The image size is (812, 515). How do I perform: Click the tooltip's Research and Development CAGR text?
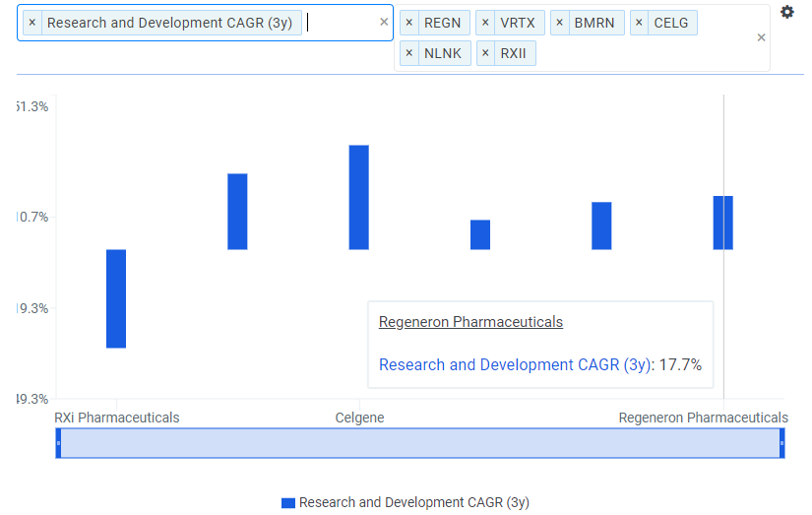[516, 364]
